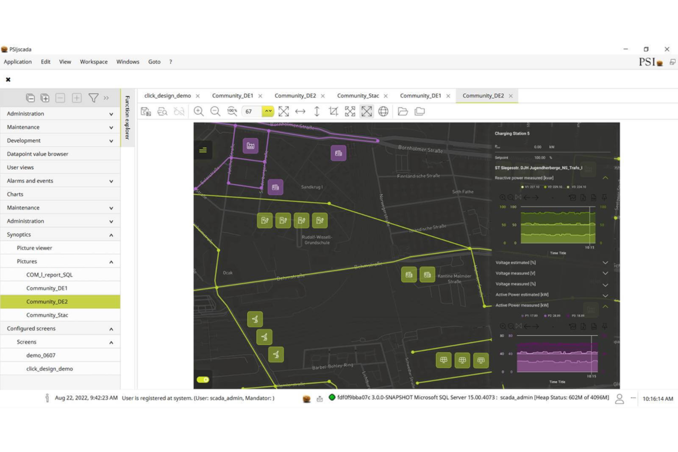Click the small x icon below menu bar
The width and height of the screenshot is (678, 452).
click(x=8, y=80)
